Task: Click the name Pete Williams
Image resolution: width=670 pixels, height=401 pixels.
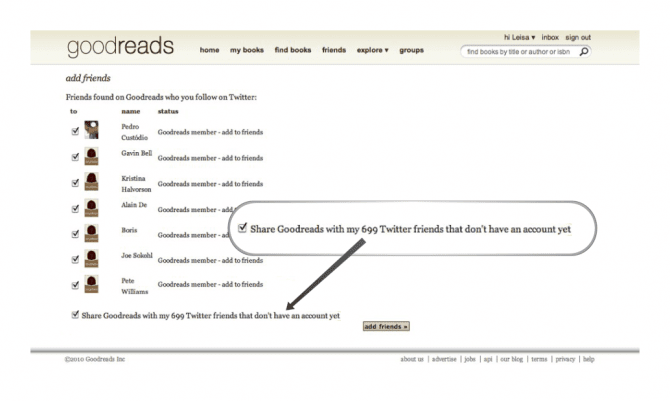Action: click(135, 286)
